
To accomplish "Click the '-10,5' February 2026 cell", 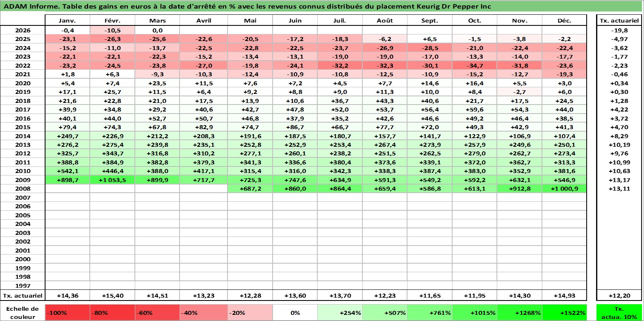I will [112, 30].
